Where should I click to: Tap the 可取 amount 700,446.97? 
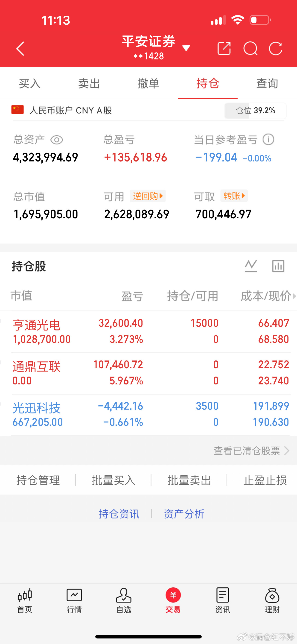pyautogui.click(x=223, y=214)
